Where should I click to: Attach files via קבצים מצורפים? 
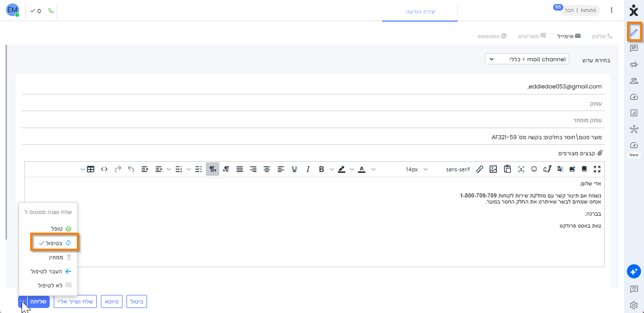tap(580, 153)
